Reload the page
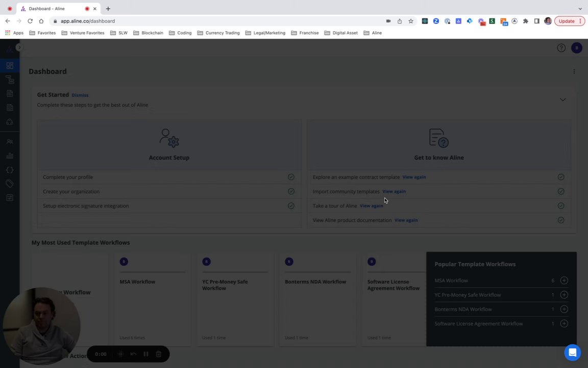The height and width of the screenshot is (368, 588). point(30,21)
